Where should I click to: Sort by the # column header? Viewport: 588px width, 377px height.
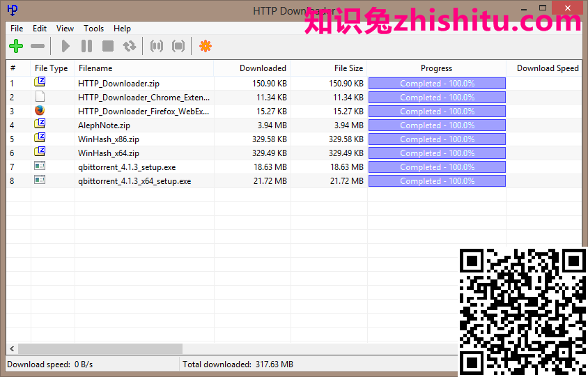click(18, 68)
